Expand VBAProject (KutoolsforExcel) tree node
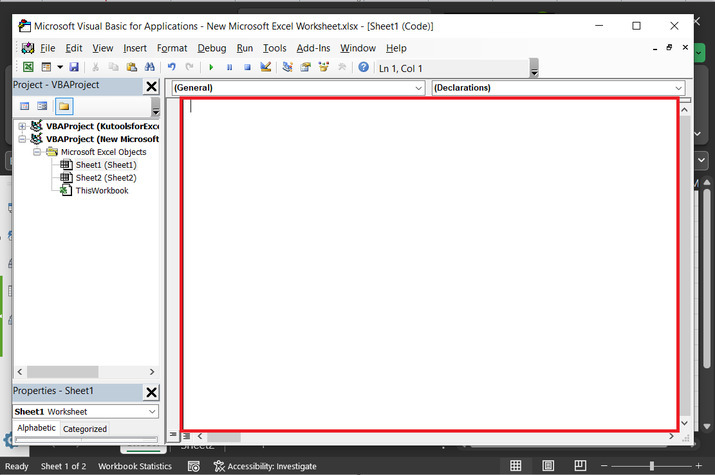Image resolution: width=715 pixels, height=475 pixels. point(22,126)
